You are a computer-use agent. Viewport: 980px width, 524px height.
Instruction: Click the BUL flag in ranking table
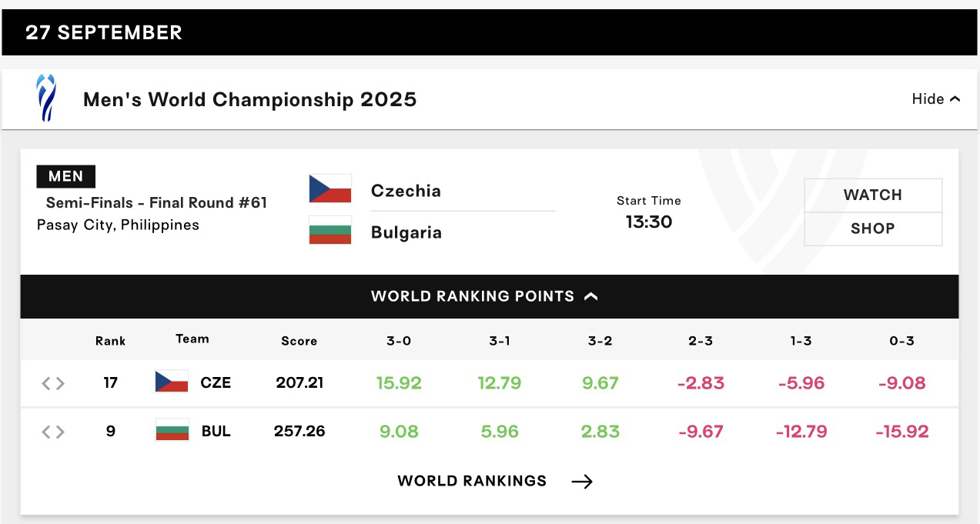(x=172, y=430)
